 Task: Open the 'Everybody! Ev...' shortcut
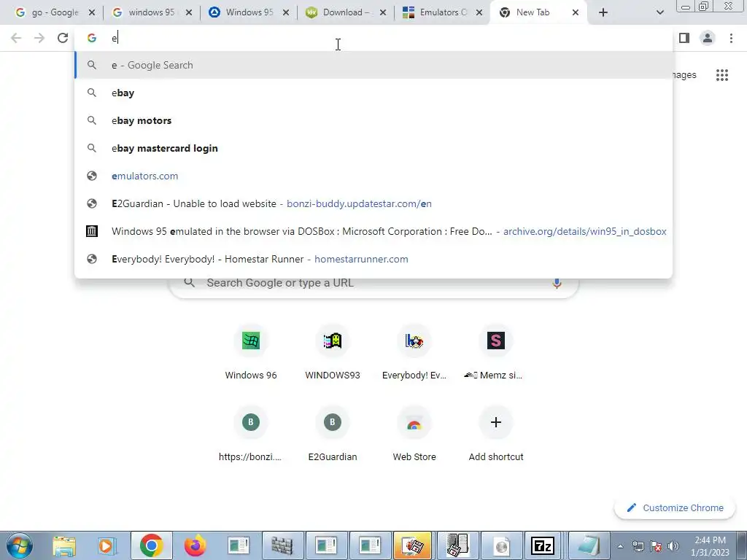[414, 351]
